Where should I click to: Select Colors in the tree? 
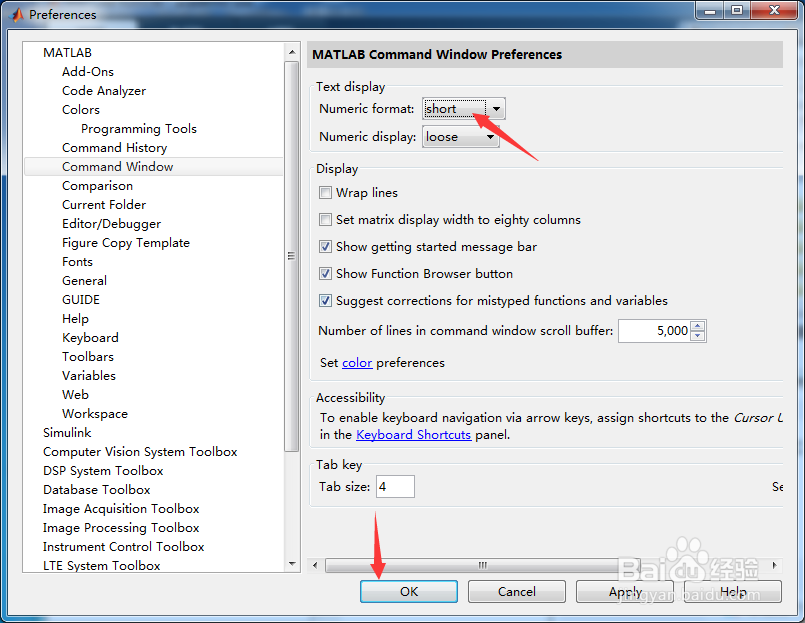81,110
